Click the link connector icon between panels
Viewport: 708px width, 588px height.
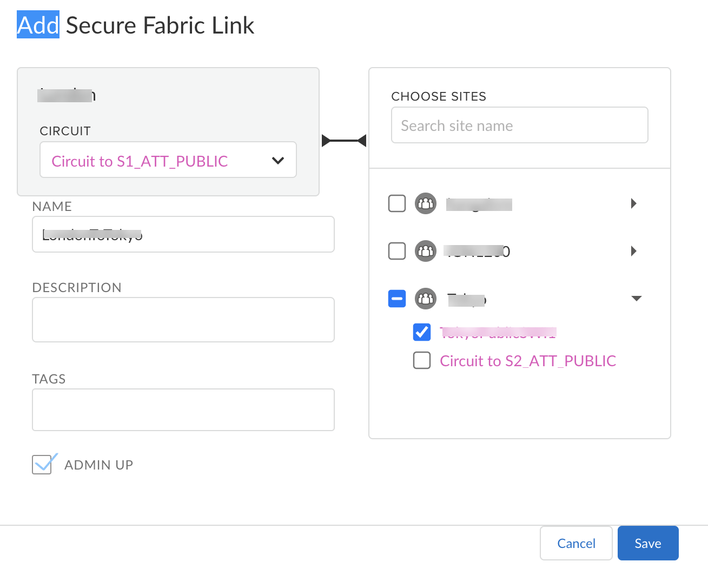tap(344, 141)
